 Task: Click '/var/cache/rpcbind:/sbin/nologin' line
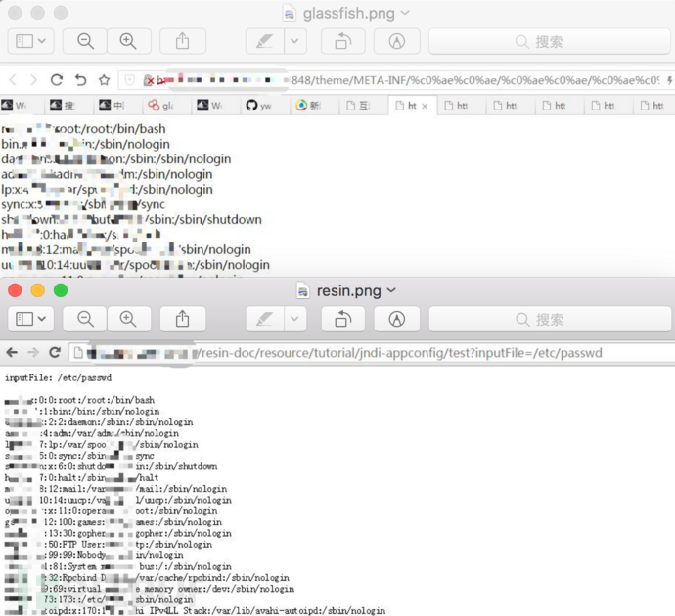point(147,577)
